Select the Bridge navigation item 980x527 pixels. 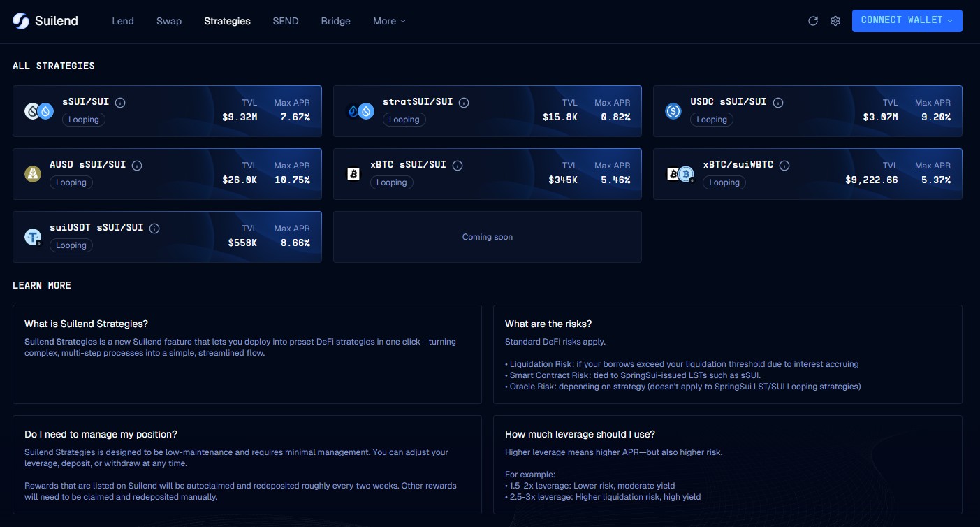pyautogui.click(x=335, y=21)
